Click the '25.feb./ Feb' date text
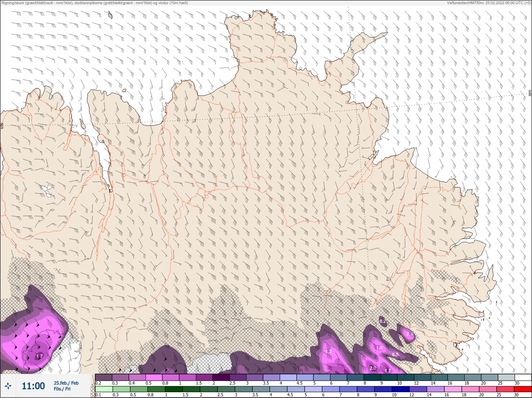 click(x=66, y=383)
